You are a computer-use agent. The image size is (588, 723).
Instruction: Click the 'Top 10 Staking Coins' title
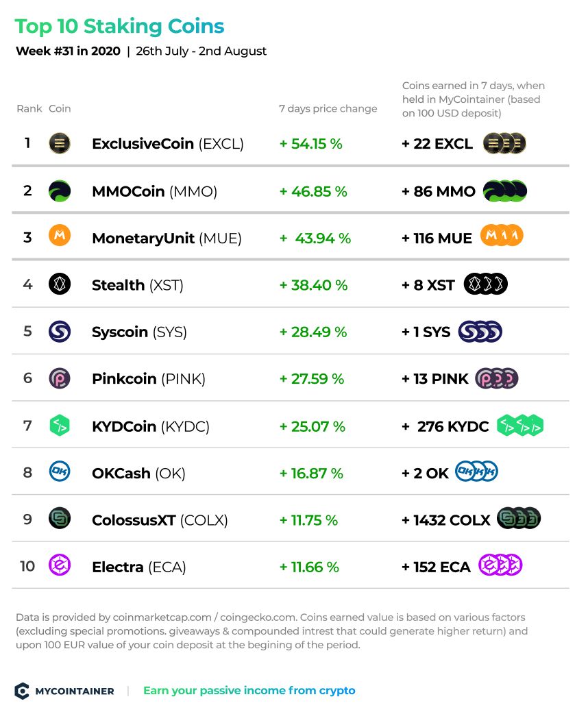[119, 26]
